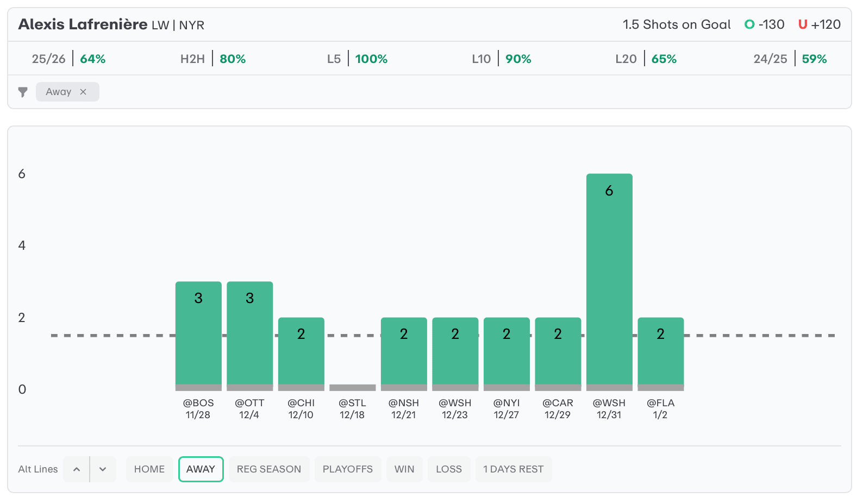Remove the Away filter chip
Screen dimensions: 863x504
point(83,92)
